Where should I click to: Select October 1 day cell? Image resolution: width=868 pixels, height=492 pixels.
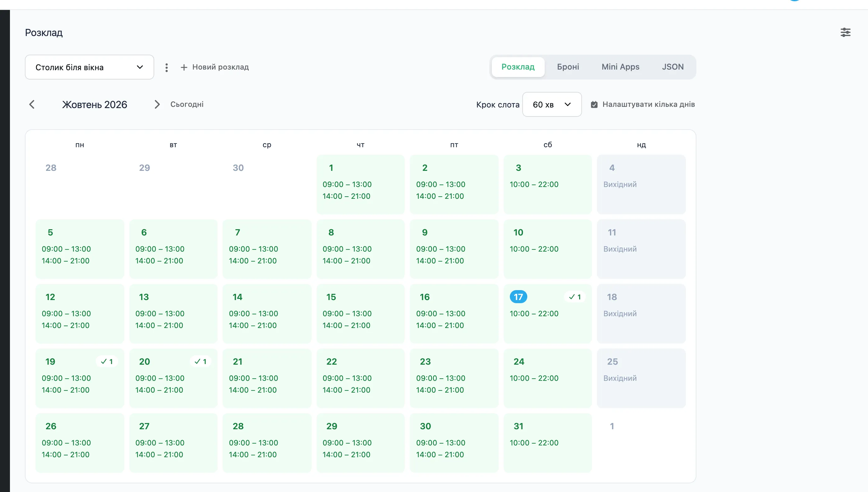pos(360,184)
